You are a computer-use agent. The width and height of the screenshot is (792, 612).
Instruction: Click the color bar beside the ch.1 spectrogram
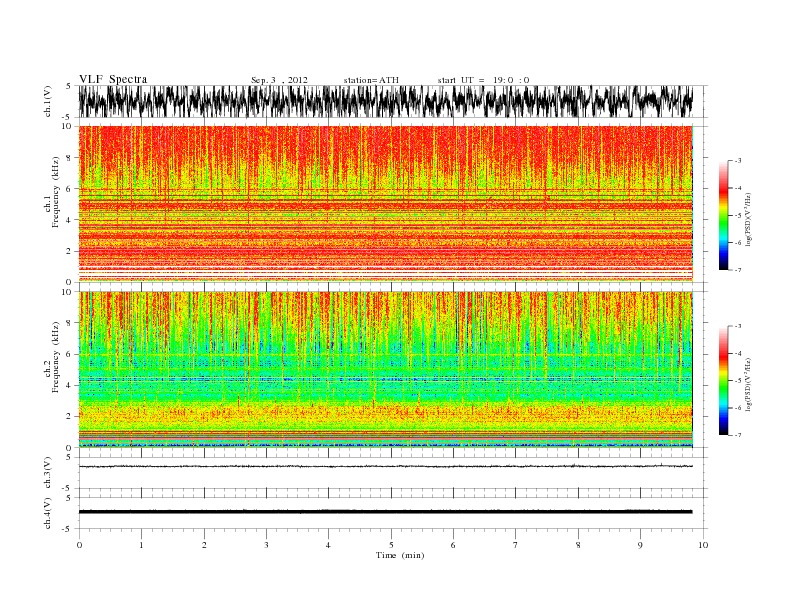(x=723, y=215)
